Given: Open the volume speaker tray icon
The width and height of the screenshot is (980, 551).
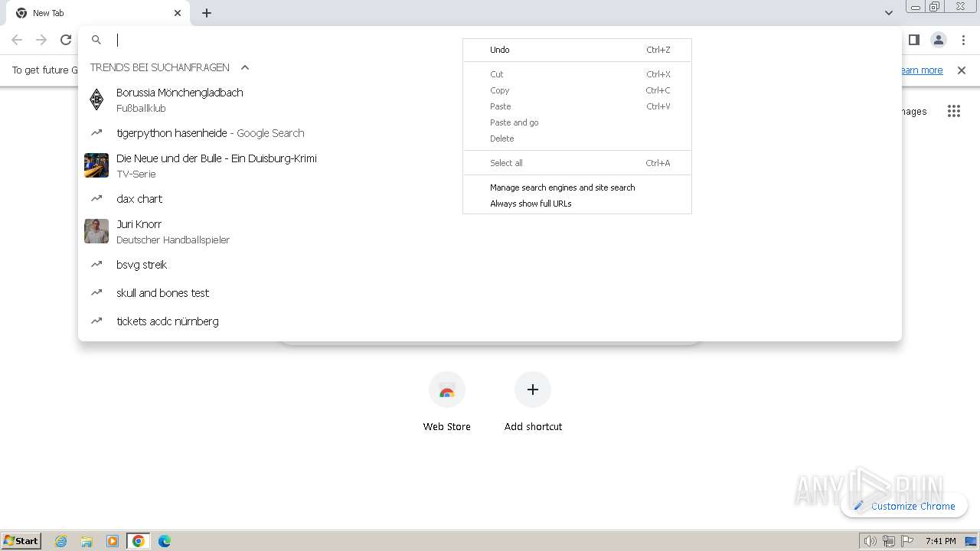Looking at the screenshot, I should click(871, 541).
